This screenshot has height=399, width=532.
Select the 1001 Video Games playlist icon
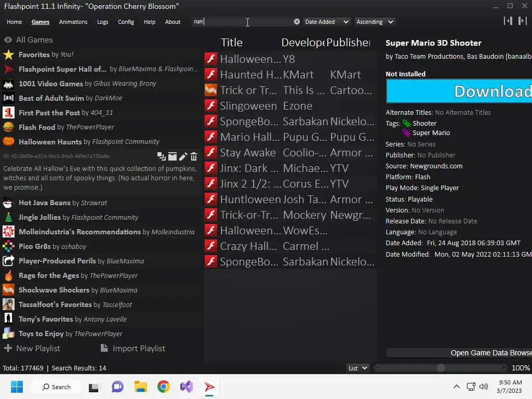click(x=8, y=84)
